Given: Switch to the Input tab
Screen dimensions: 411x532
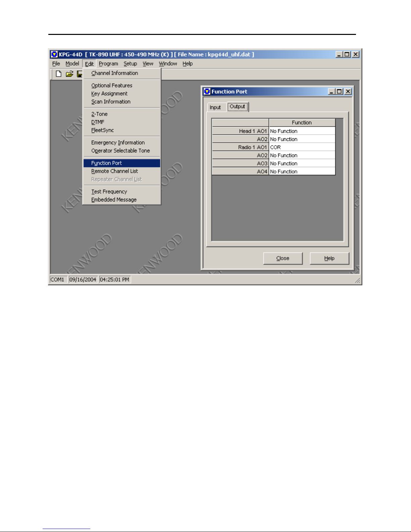Looking at the screenshot, I should [x=215, y=107].
